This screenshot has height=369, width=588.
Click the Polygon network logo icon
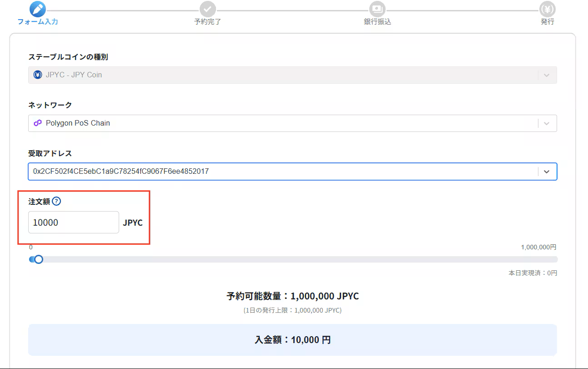click(37, 123)
